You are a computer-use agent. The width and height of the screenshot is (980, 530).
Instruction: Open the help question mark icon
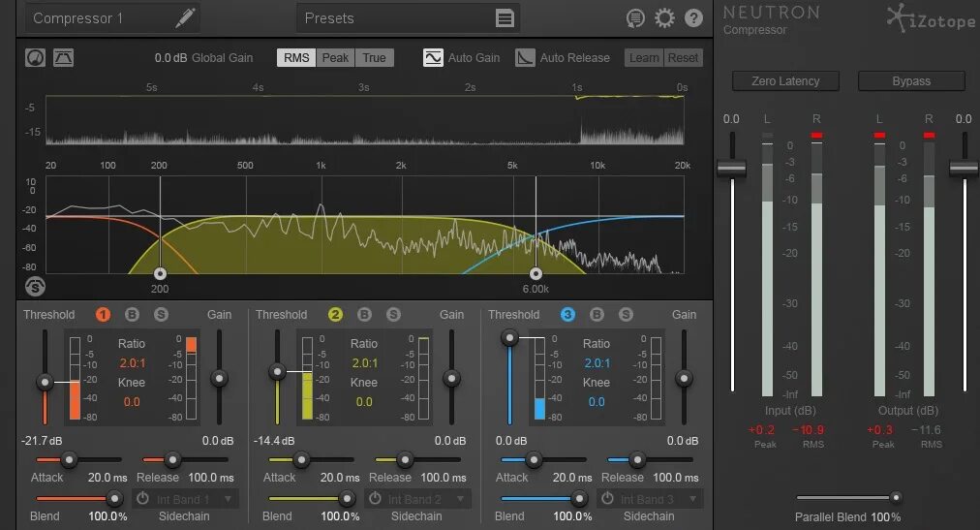click(693, 18)
